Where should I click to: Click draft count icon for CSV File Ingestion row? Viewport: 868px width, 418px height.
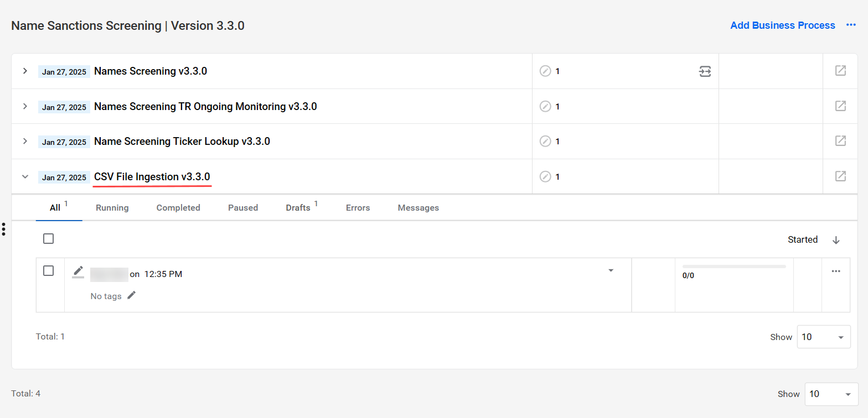coord(545,177)
